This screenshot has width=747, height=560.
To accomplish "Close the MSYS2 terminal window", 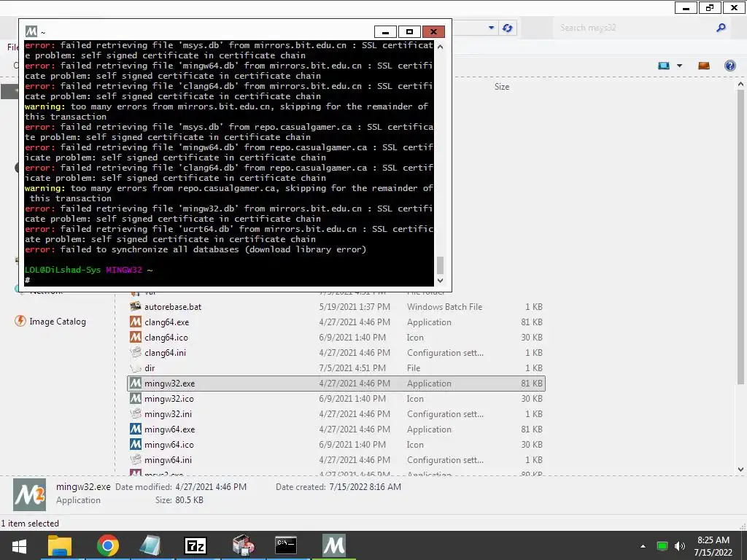I will 433,31.
